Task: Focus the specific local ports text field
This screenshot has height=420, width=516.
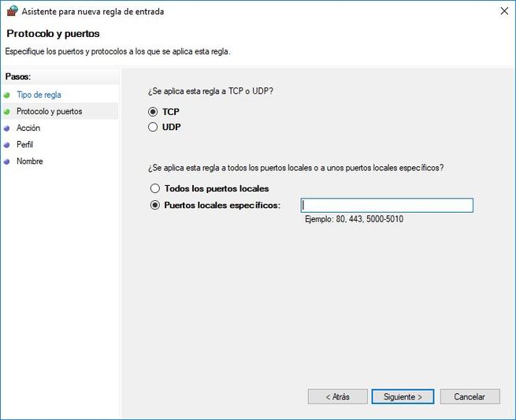Action: 387,206
